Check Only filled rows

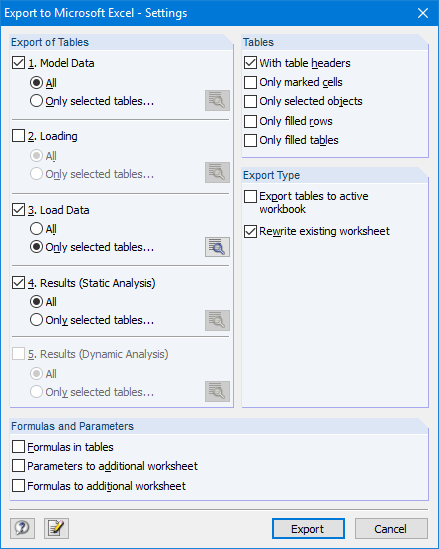tap(250, 121)
